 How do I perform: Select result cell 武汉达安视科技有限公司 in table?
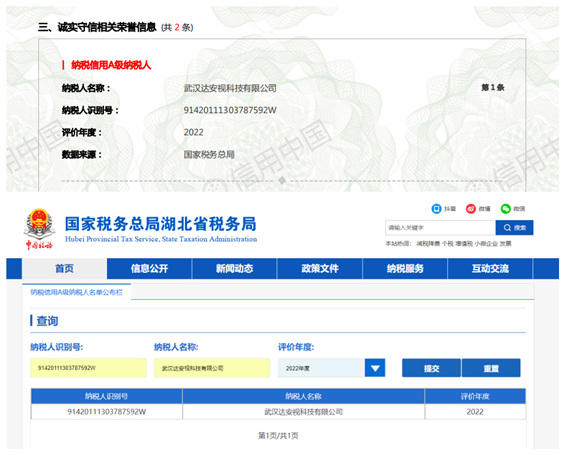click(303, 412)
